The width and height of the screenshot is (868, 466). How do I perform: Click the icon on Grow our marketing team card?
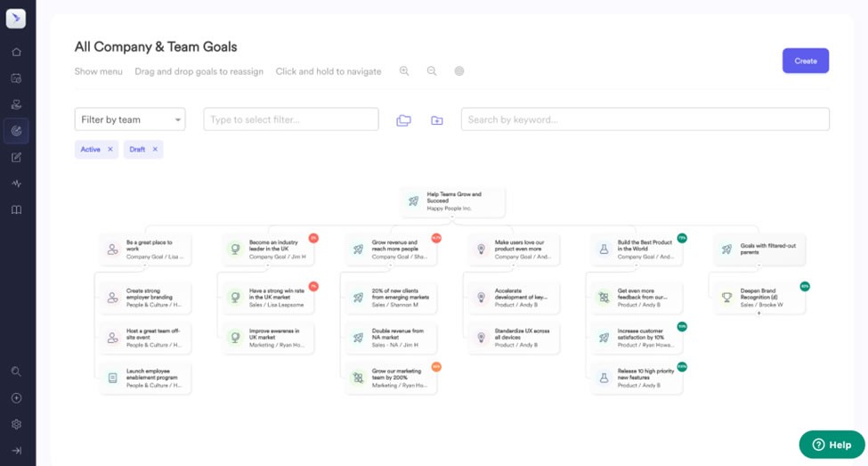coord(358,378)
